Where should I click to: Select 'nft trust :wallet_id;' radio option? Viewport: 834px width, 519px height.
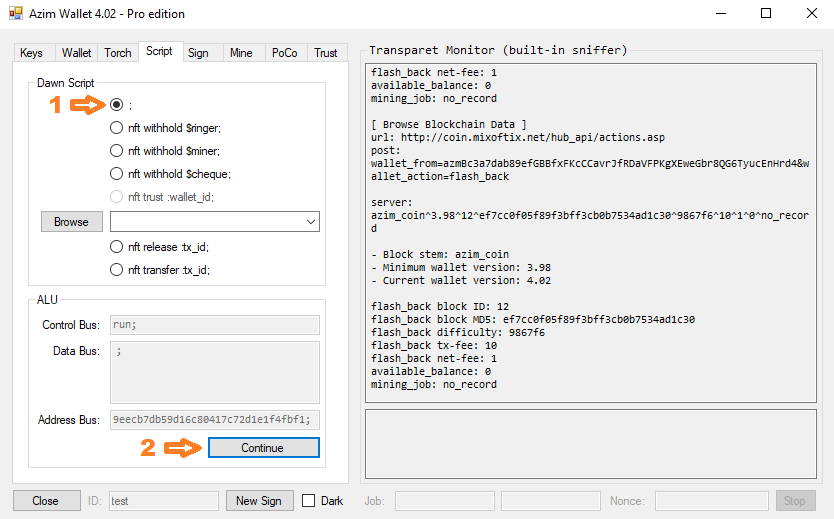coord(116,197)
